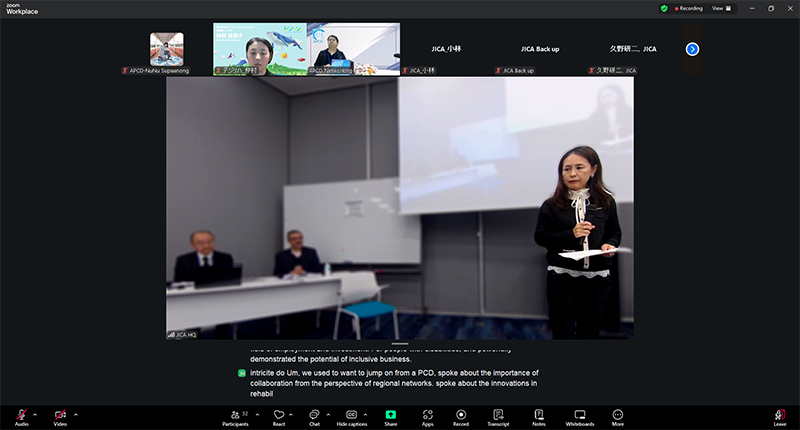
Task: Toggle Hide captions button
Action: click(x=352, y=417)
